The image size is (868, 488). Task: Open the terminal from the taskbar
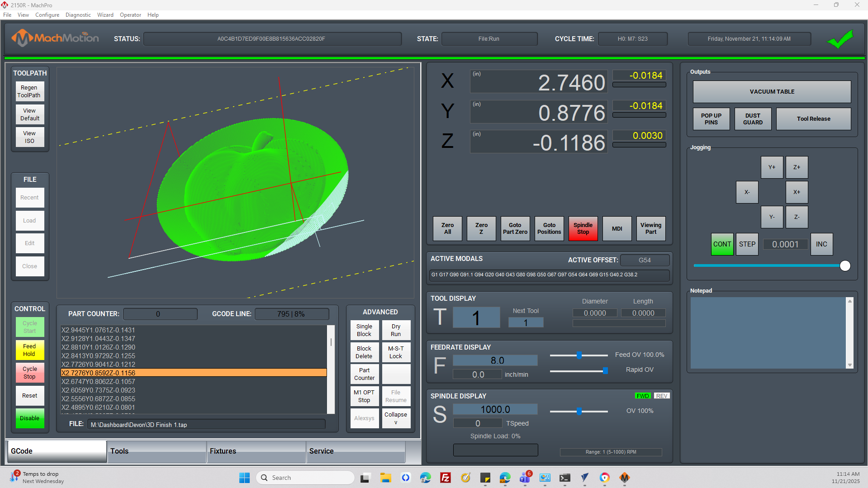[x=564, y=478]
